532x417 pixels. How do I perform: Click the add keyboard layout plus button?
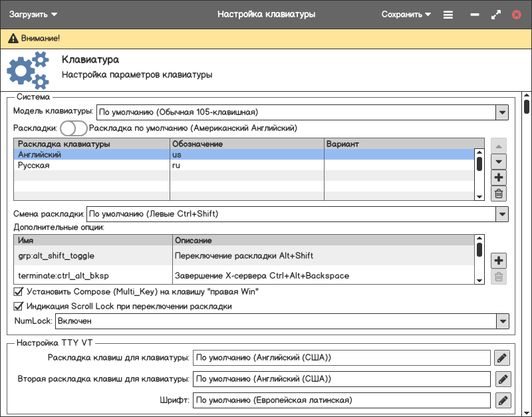[x=499, y=178]
